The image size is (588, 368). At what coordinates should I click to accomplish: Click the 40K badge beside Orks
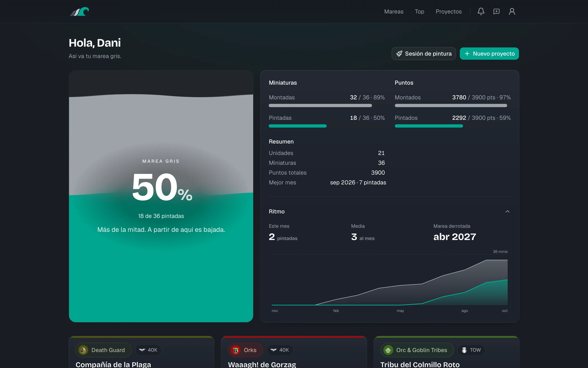click(280, 350)
